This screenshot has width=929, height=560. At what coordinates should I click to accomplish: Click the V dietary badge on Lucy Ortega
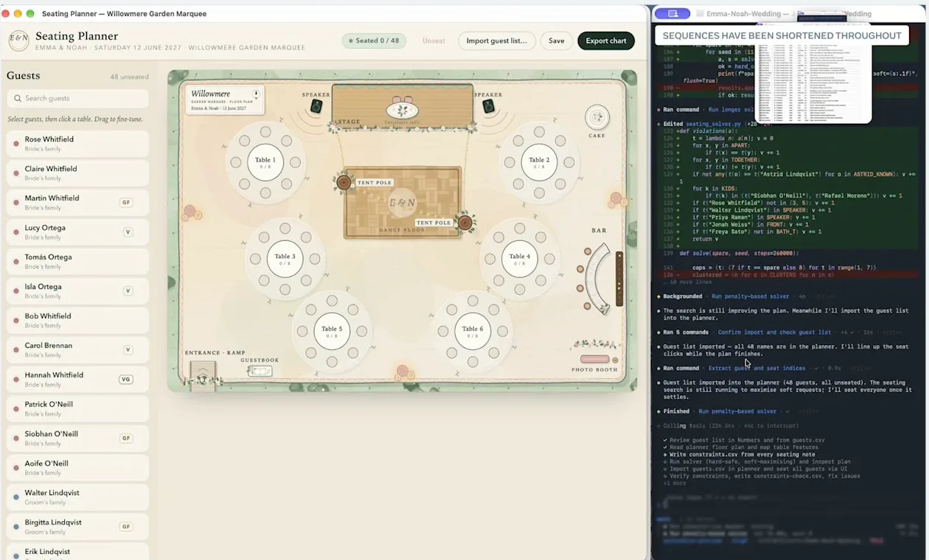tap(128, 231)
